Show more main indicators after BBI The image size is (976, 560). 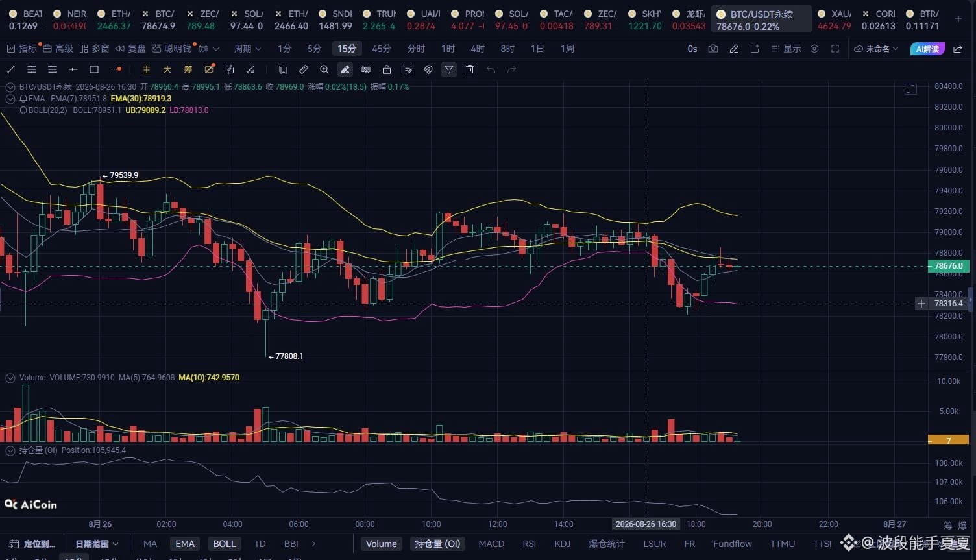pos(314,544)
